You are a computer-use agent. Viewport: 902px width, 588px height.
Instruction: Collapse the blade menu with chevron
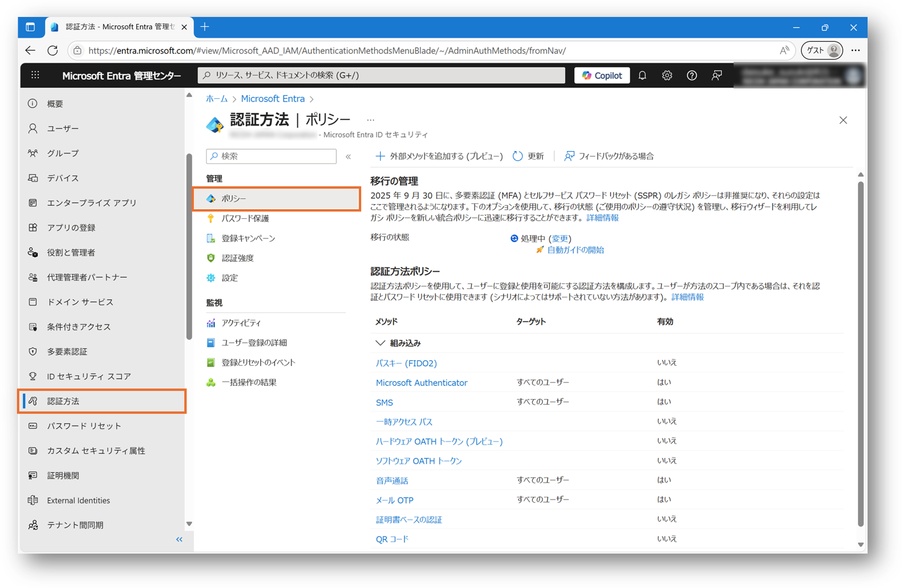pos(349,156)
